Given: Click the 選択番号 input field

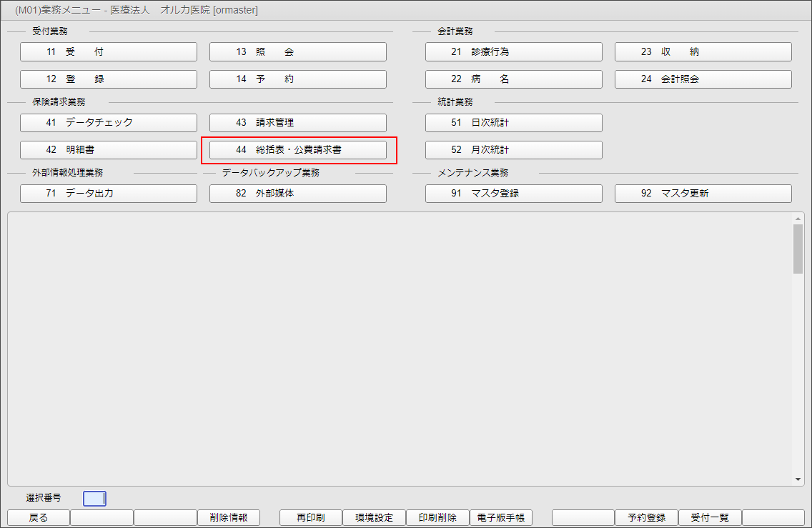Looking at the screenshot, I should coord(94,498).
